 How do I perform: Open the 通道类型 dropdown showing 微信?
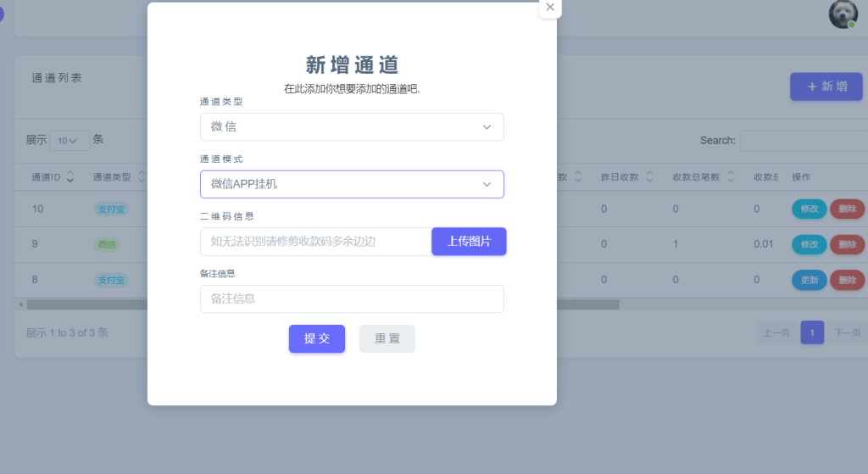click(x=352, y=127)
